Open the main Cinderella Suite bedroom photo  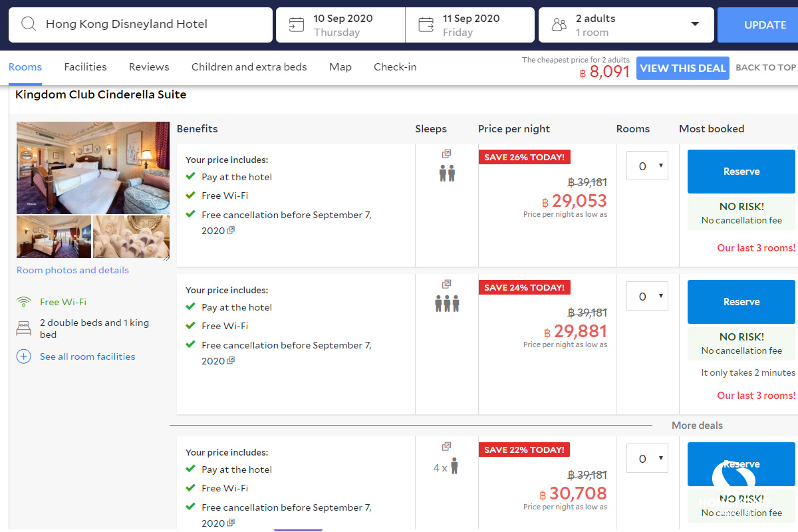coord(93,168)
